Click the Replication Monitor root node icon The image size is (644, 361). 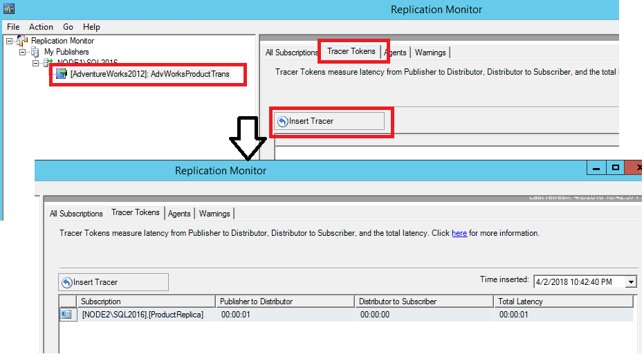click(x=23, y=41)
